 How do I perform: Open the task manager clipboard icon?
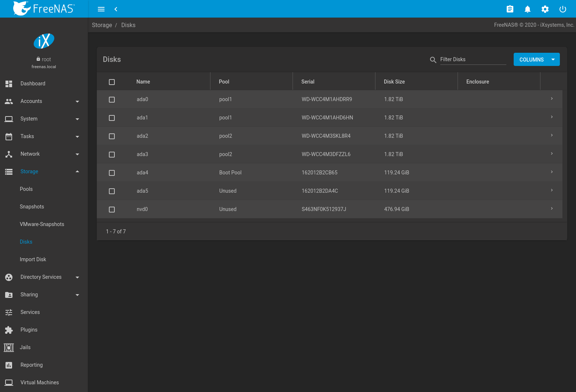510,9
